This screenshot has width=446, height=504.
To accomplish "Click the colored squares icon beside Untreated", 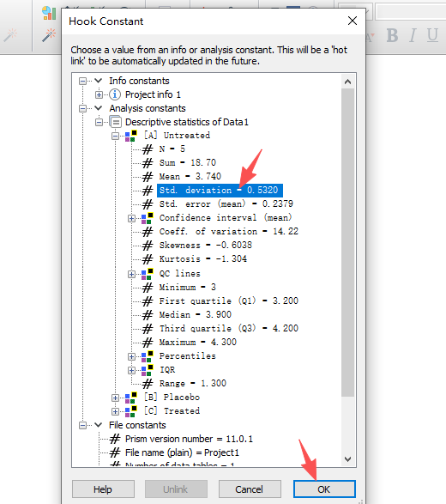I will pyautogui.click(x=131, y=136).
